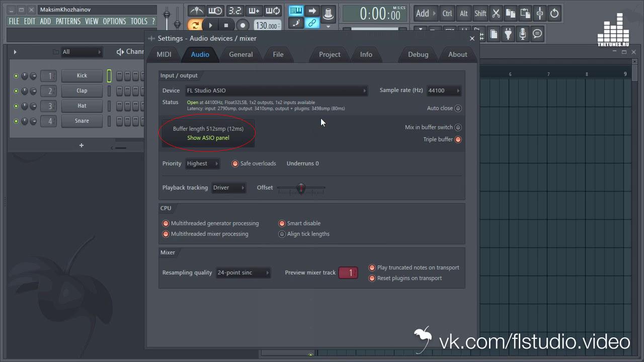Open the Device dropdown showing FL Studio ASIO

pyautogui.click(x=276, y=90)
